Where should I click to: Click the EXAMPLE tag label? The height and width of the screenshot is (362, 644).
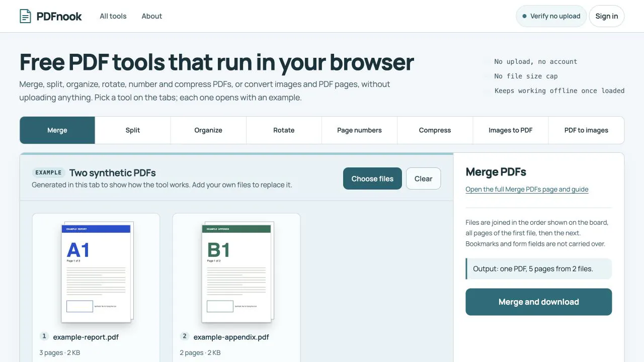pos(48,172)
